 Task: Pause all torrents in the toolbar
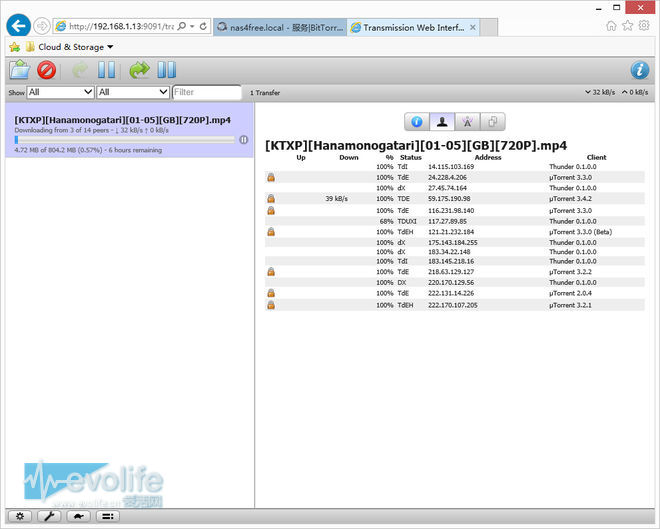pyautogui.click(x=167, y=70)
